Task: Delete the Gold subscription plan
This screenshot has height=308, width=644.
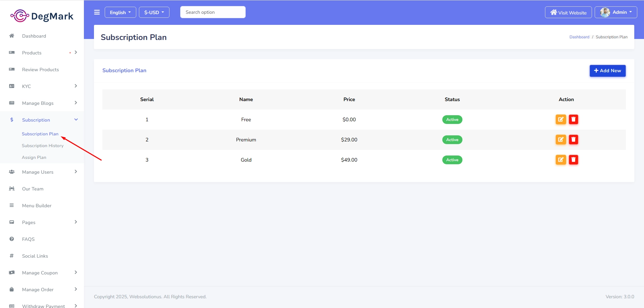Action: pos(573,160)
